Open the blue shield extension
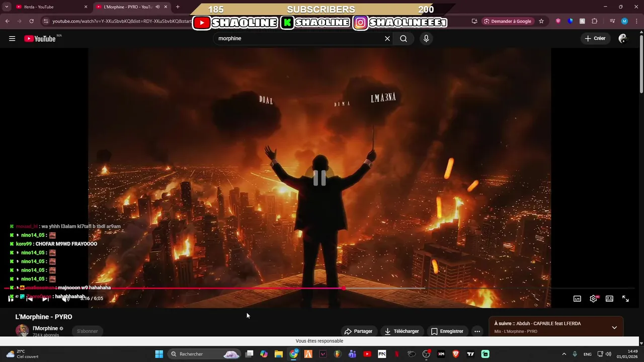Image resolution: width=644 pixels, height=362 pixels. (570, 21)
